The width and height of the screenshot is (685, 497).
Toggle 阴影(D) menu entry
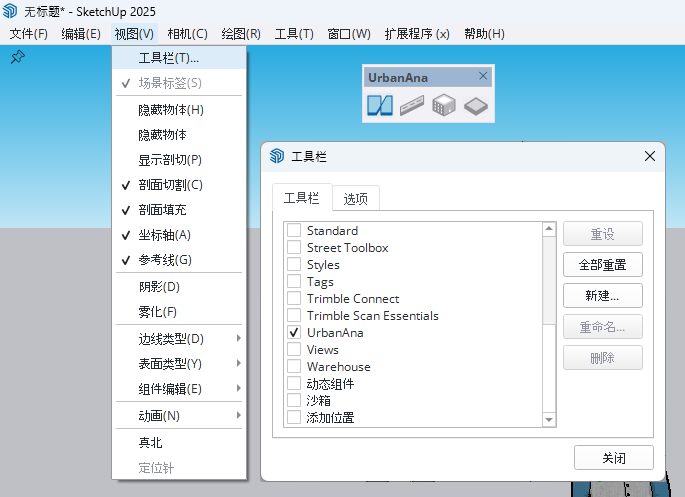179,286
